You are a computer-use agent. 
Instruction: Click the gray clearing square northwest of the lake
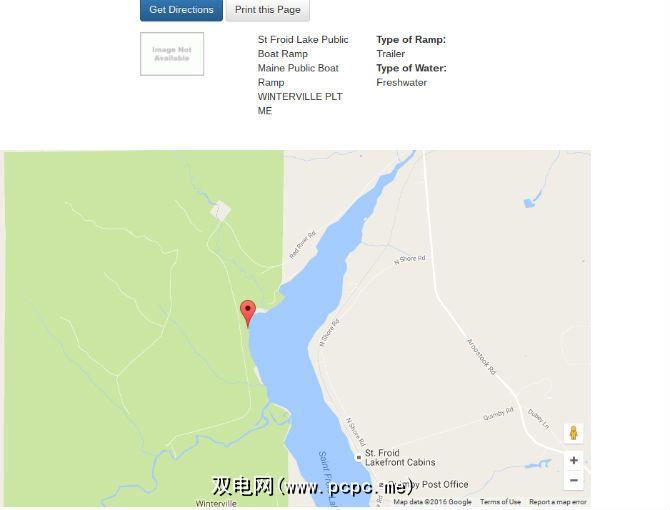click(220, 211)
